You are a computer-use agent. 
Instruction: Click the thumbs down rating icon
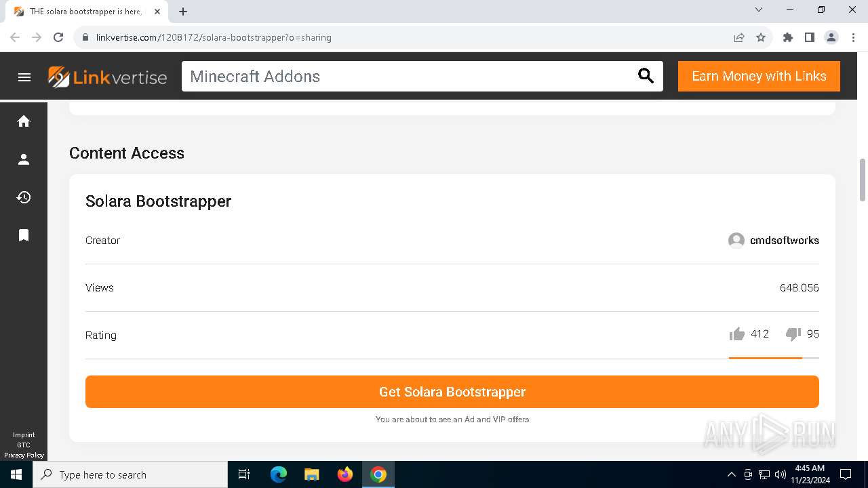pyautogui.click(x=793, y=334)
